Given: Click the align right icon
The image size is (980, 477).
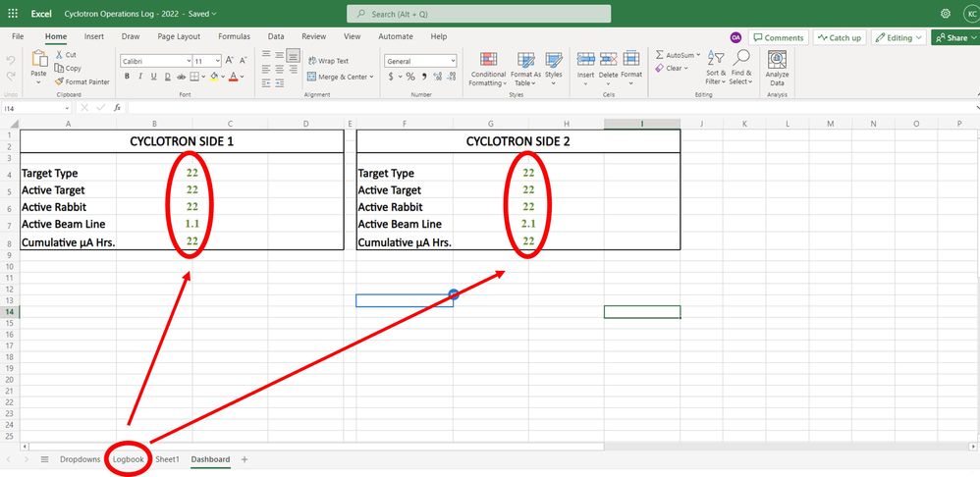Looking at the screenshot, I should tap(293, 69).
